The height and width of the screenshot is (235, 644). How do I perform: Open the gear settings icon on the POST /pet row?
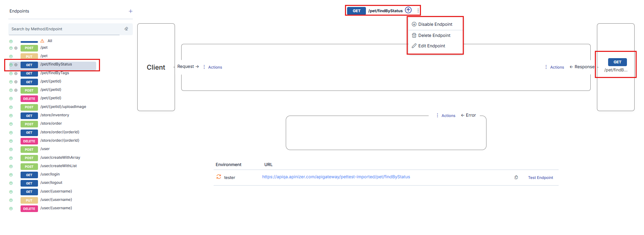coord(16,48)
